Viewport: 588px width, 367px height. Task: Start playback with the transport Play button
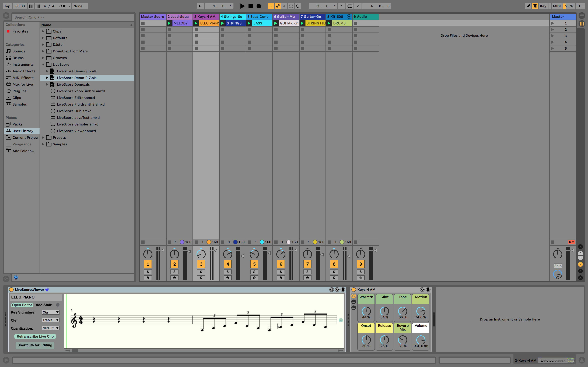click(242, 6)
